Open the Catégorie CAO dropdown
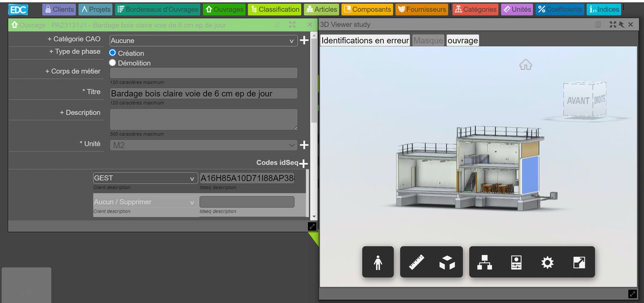Viewport: 644px width, 303px height. 203,40
